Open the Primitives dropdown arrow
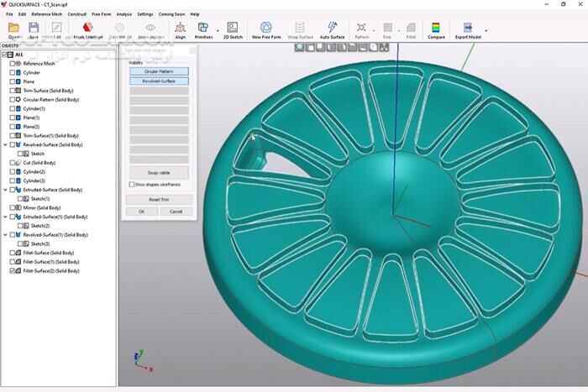The height and width of the screenshot is (392, 588). 218,32
